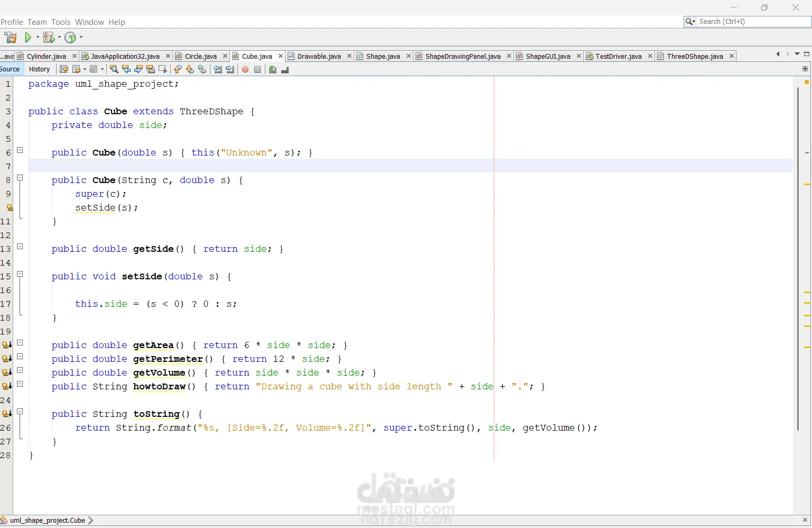Toggle Highlight Search in editor toolbar
Screen dimensions: 812x528
[150, 69]
